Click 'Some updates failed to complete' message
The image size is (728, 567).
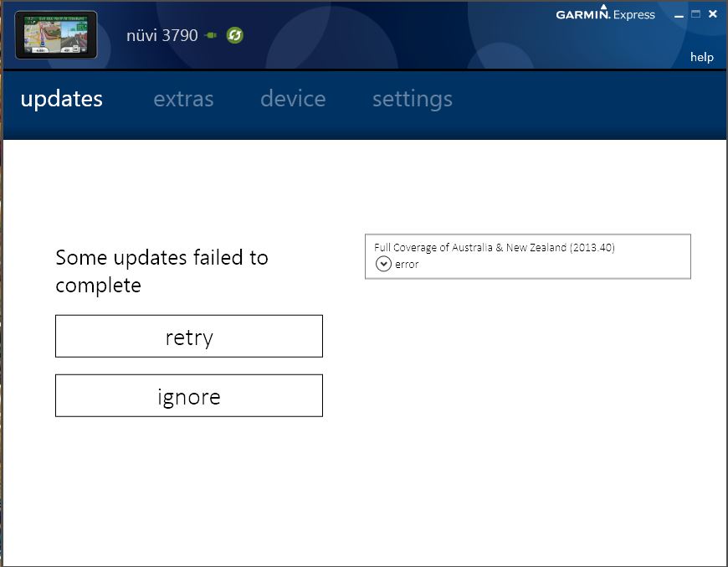coord(161,271)
